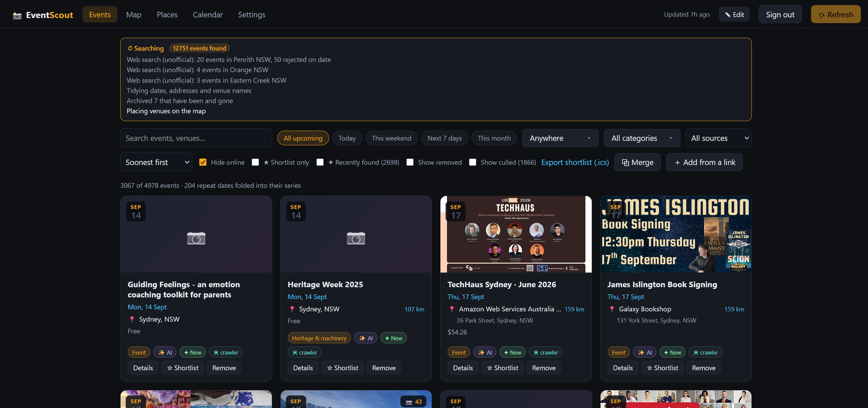The width and height of the screenshot is (868, 408).
Task: Click the Sep 17 date badge on TechHaus card
Action: tap(456, 212)
